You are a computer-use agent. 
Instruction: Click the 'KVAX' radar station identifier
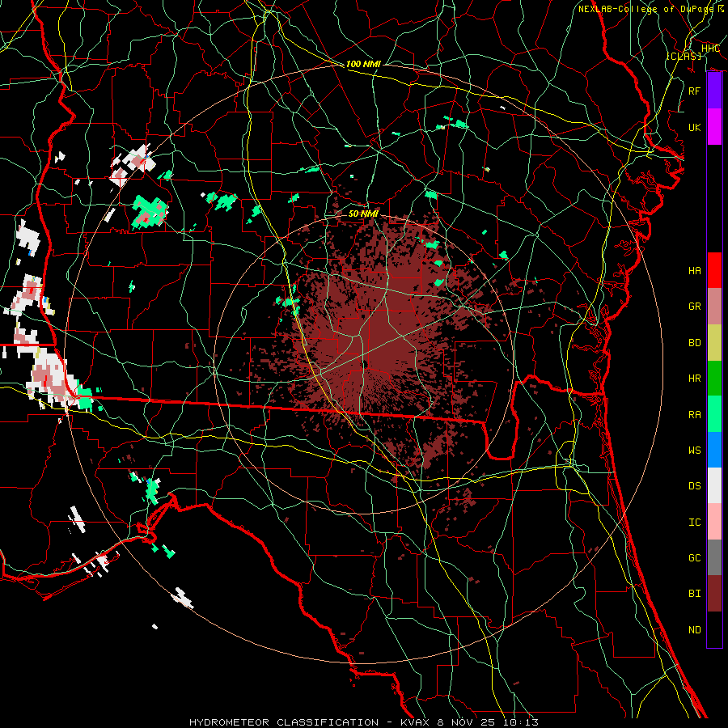417,722
